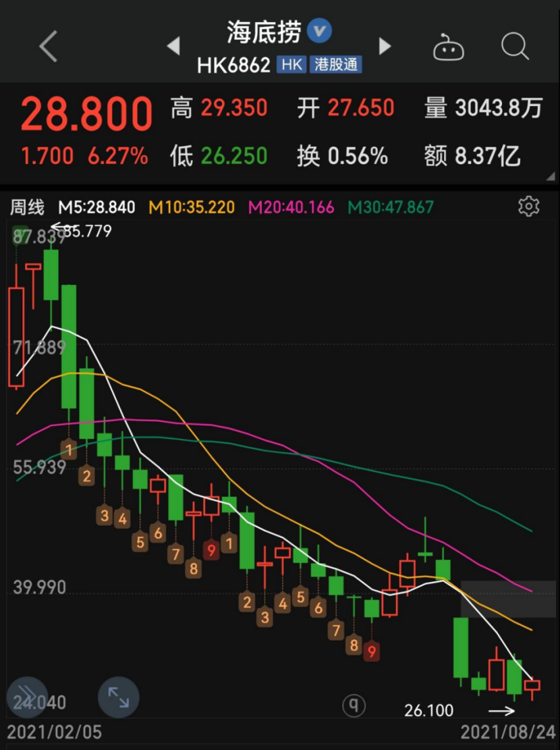Screen dimensions: 560x750
Task: Tap the circled q marker
Action: tap(354, 705)
